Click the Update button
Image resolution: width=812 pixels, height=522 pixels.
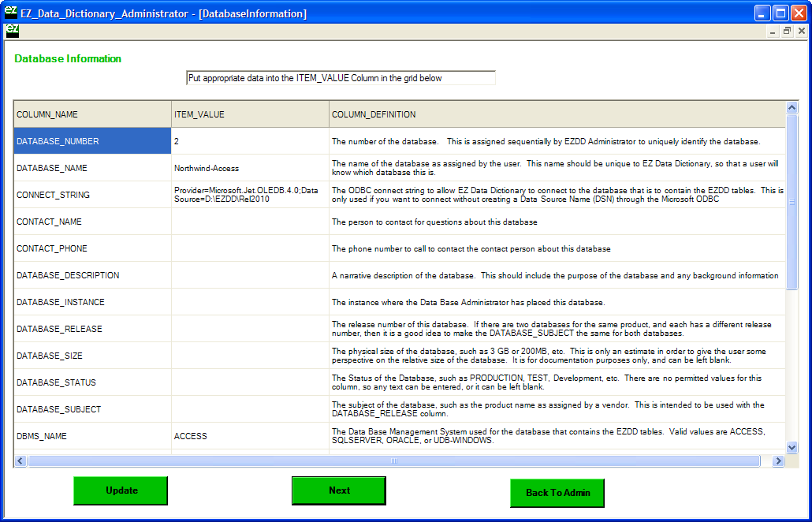point(121,490)
